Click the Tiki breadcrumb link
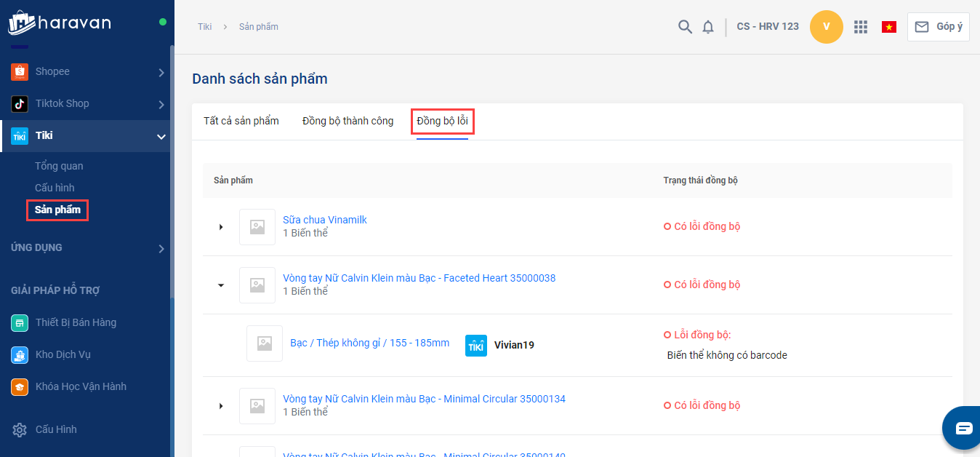Screen dimensions: 980x457 pos(205,26)
